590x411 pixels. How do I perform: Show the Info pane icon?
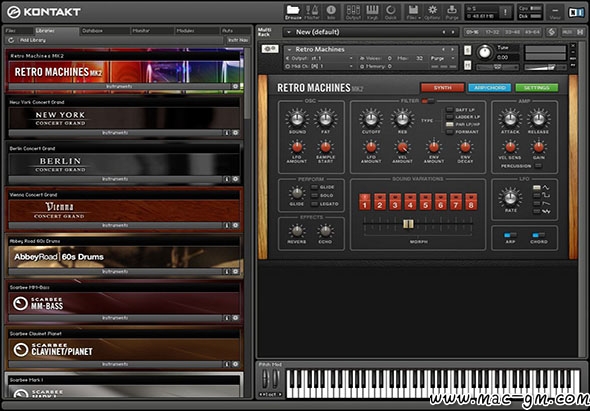pyautogui.click(x=331, y=12)
